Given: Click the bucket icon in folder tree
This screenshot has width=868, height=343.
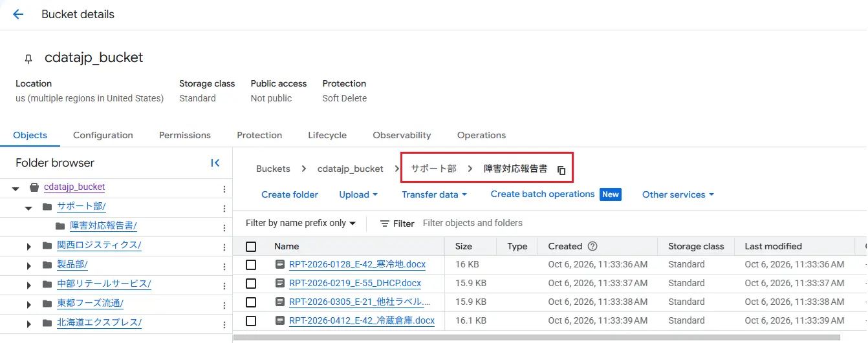Looking at the screenshot, I should coord(34,187).
